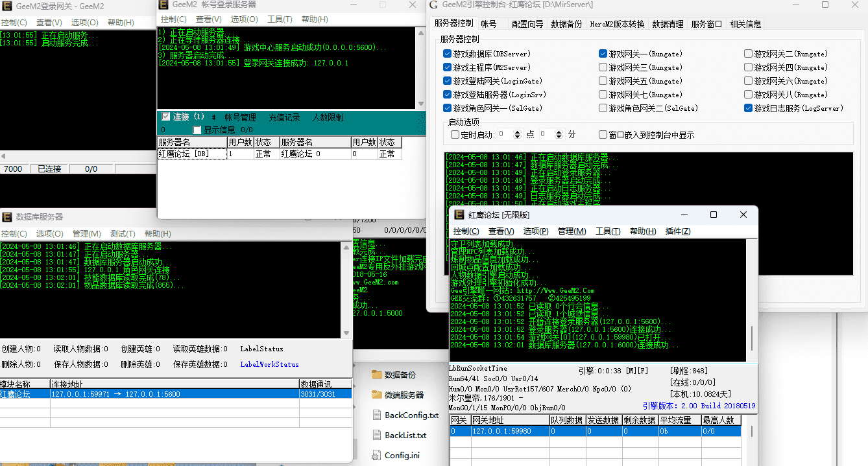Open 插件(Z) menu in the 红鹰论坛 window
This screenshot has height=466, width=868.
[678, 231]
